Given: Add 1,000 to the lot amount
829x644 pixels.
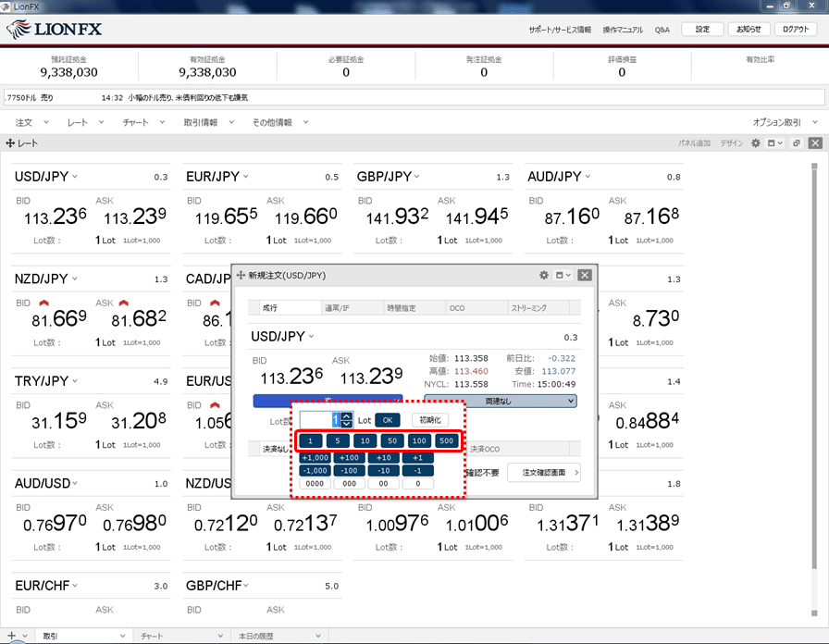Looking at the screenshot, I should (316, 457).
